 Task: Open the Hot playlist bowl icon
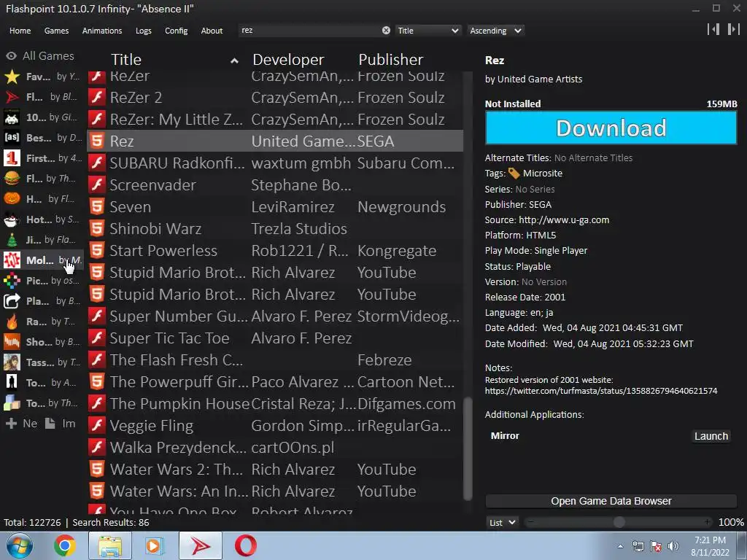[12, 219]
